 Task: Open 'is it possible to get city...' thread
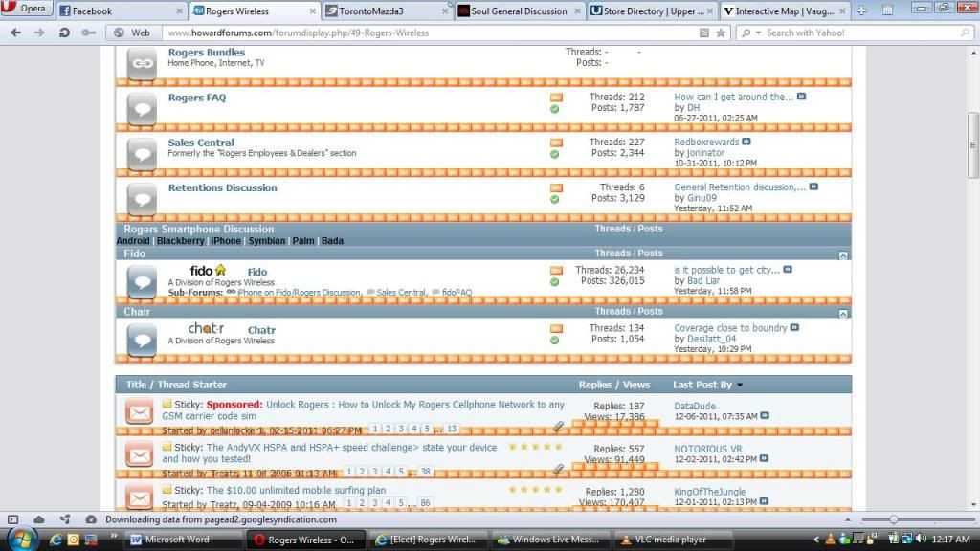pyautogui.click(x=727, y=270)
